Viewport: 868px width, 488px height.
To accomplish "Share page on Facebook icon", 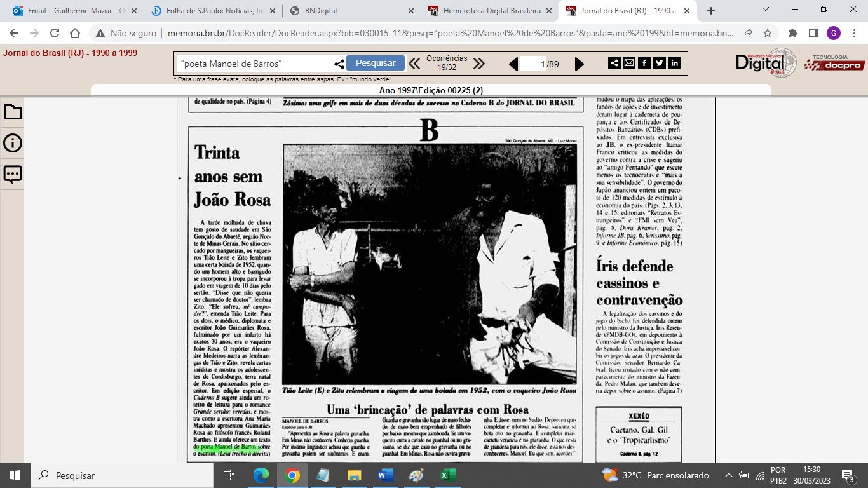I will pos(644,63).
